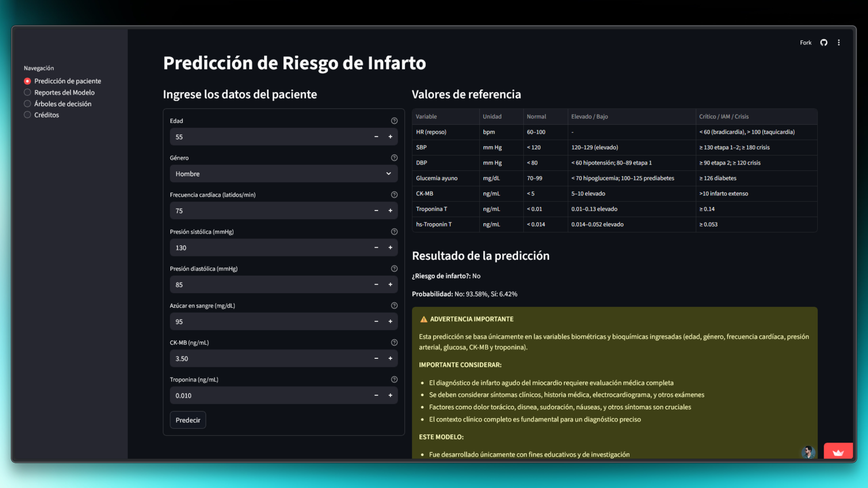The height and width of the screenshot is (488, 868).
Task: Expand the Género dropdown
Action: pyautogui.click(x=283, y=174)
